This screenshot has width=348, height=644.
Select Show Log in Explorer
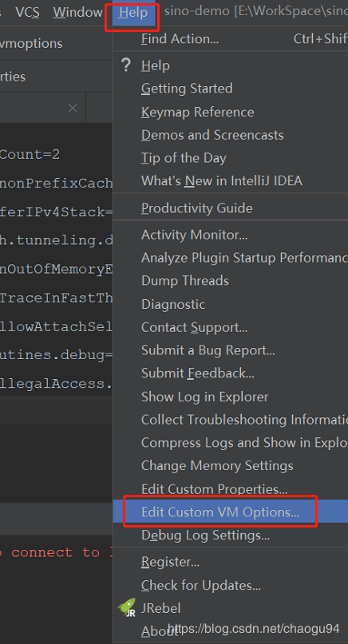(231, 397)
